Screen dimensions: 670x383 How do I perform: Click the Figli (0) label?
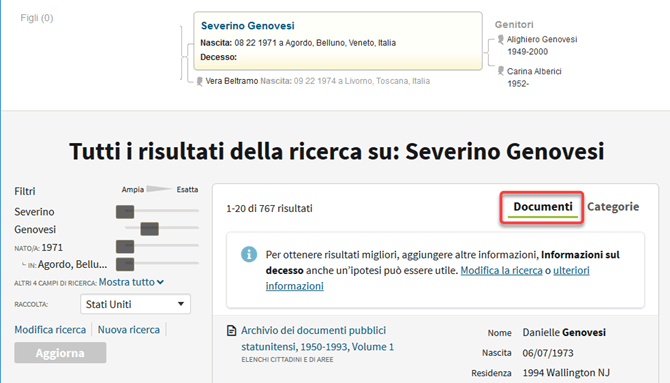pos(37,18)
